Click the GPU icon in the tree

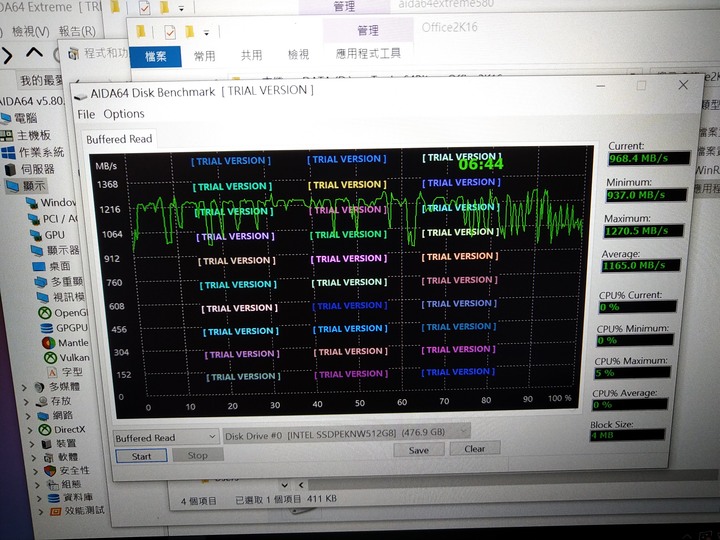tap(36, 235)
